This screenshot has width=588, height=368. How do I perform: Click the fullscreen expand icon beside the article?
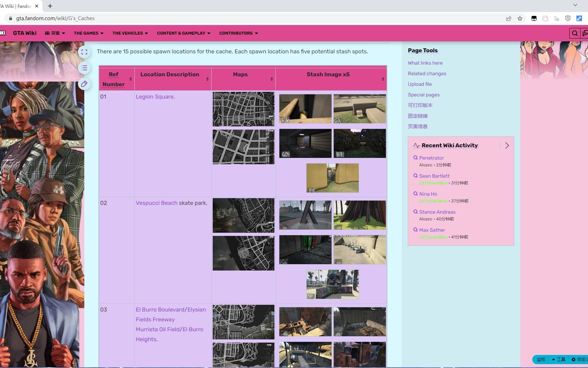coord(84,52)
